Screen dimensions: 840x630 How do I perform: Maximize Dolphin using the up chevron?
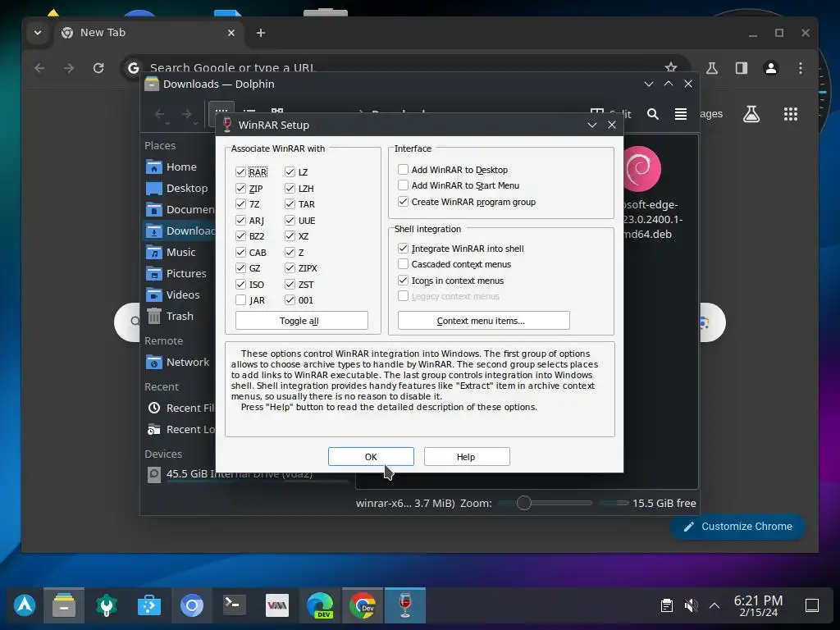point(669,84)
